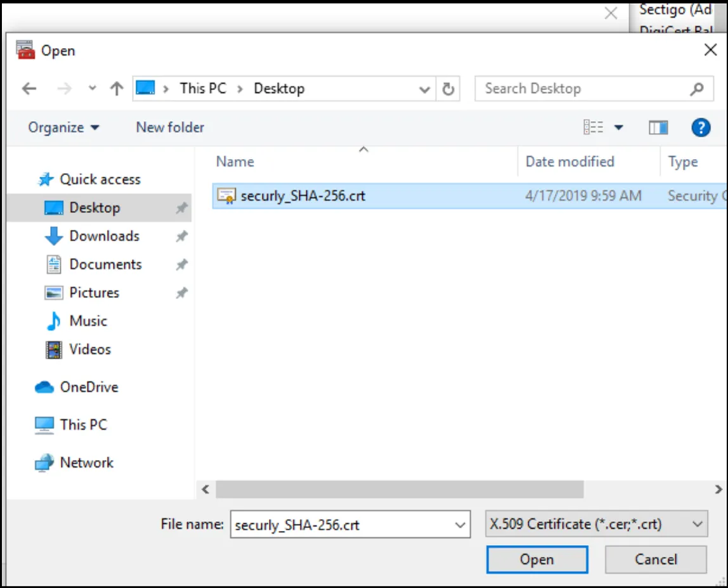Open the Organize menu
The image size is (728, 588).
63,127
